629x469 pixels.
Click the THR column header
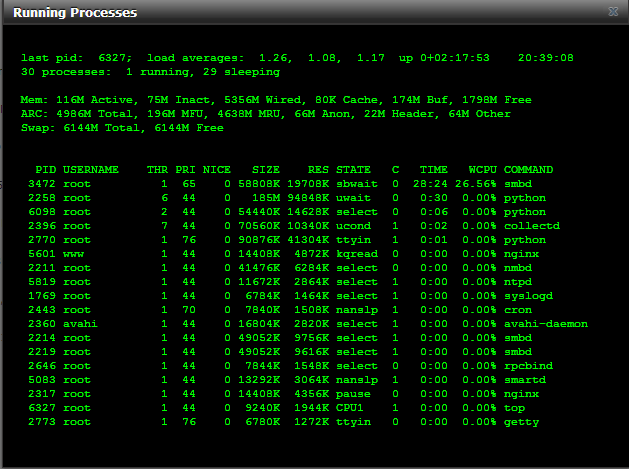pyautogui.click(x=157, y=170)
